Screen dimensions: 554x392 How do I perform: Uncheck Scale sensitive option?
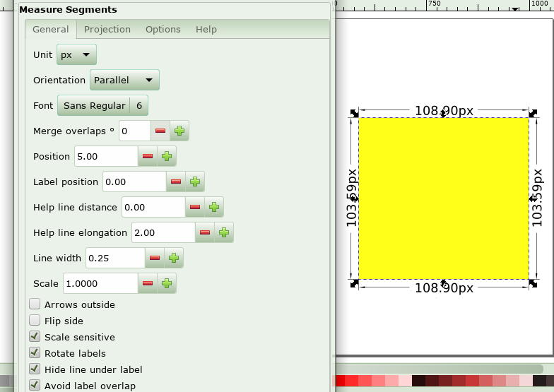pos(35,336)
